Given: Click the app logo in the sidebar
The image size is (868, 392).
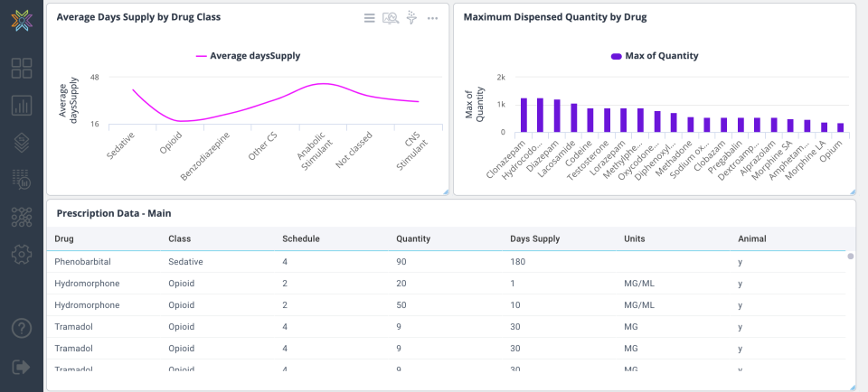Looking at the screenshot, I should tap(22, 21).
